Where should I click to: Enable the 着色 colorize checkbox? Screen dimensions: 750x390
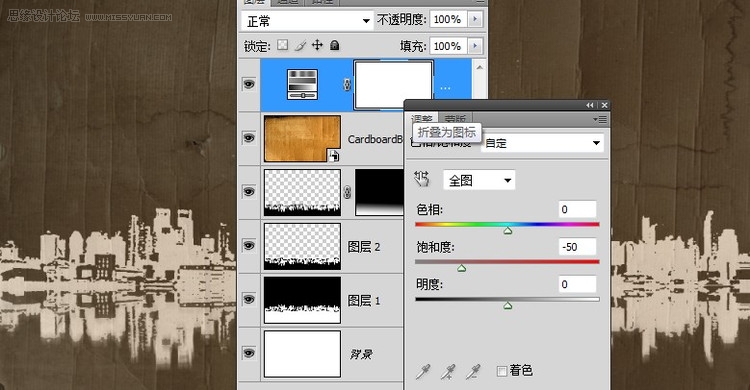point(502,371)
